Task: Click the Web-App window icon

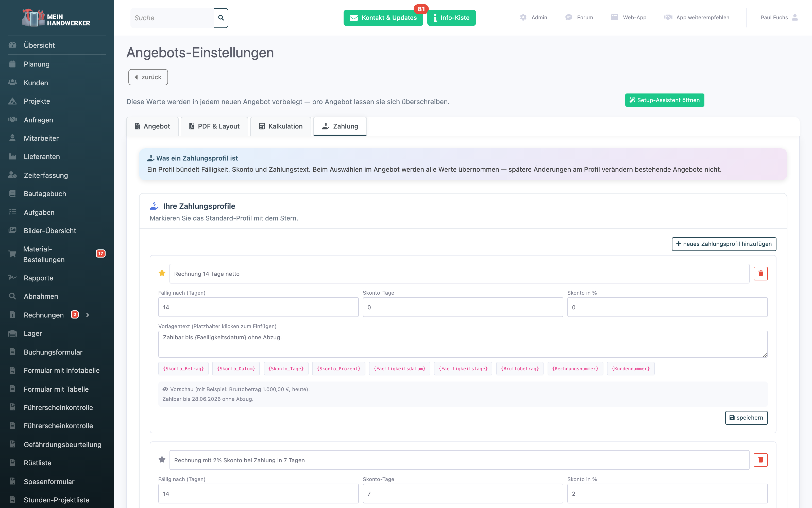Action: (x=614, y=18)
